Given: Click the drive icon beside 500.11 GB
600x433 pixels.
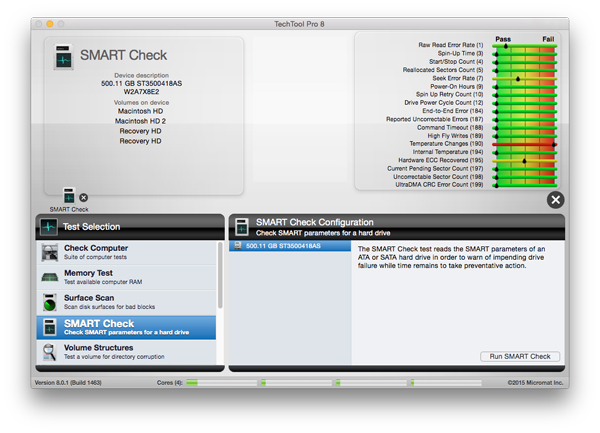Looking at the screenshot, I should pos(238,246).
